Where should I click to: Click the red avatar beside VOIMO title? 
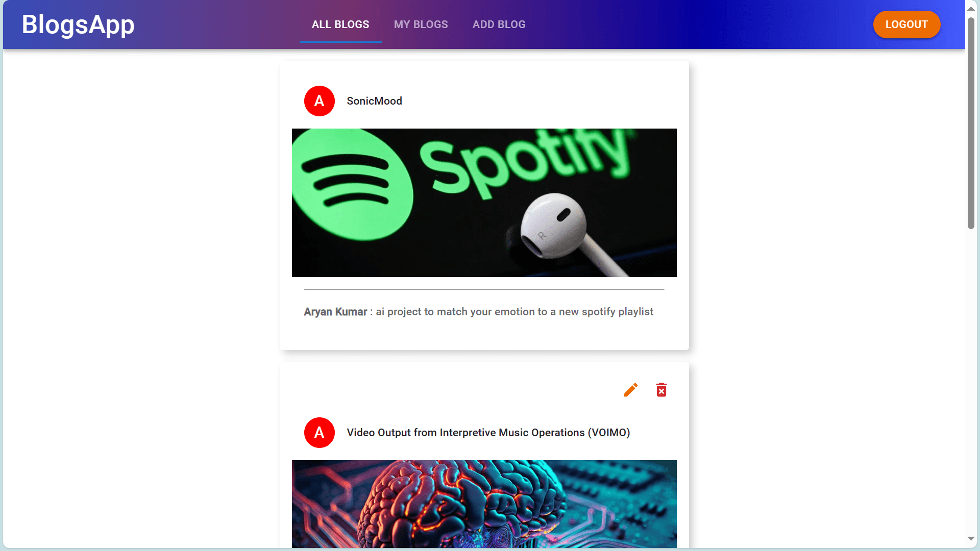tap(320, 433)
